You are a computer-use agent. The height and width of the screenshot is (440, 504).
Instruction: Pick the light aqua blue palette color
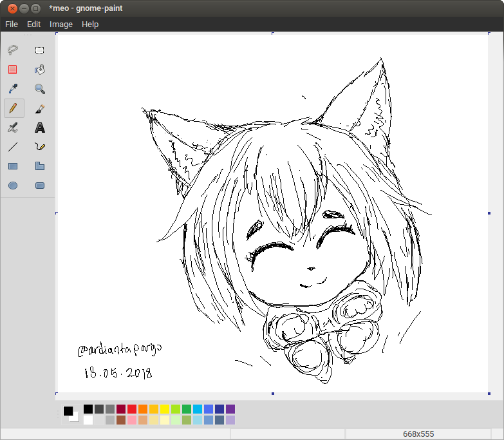(198, 420)
